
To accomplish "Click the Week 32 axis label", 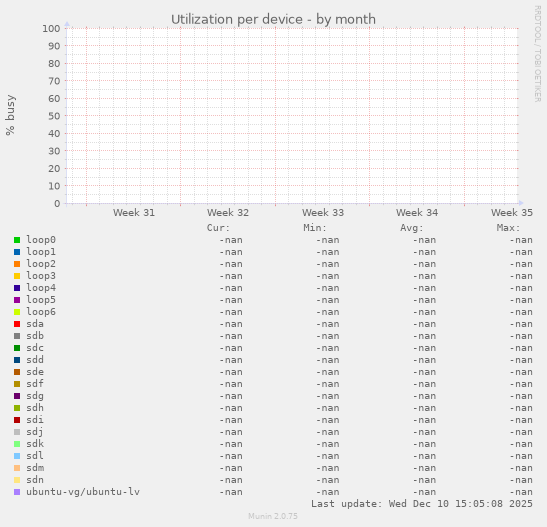I will [228, 212].
